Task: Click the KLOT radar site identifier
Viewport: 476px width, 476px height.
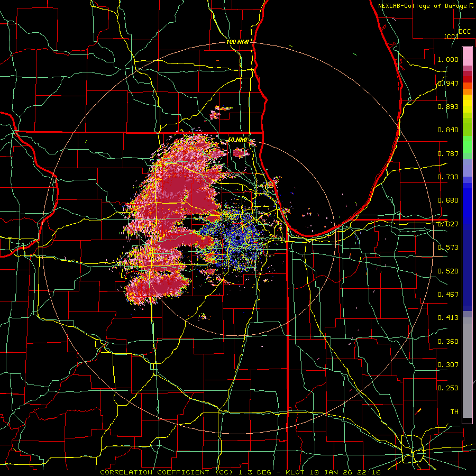Action: (295, 472)
